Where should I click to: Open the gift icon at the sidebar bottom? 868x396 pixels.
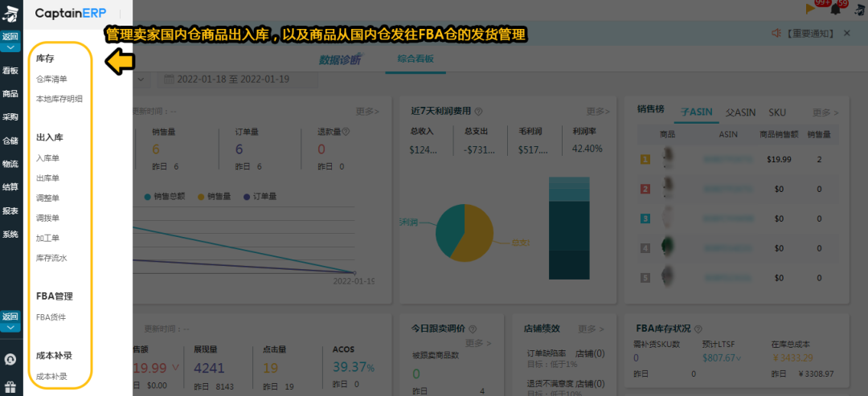(10, 386)
